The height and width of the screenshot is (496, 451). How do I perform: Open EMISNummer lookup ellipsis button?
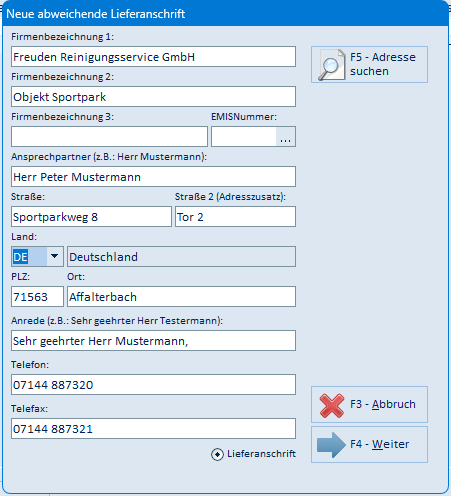(x=285, y=137)
